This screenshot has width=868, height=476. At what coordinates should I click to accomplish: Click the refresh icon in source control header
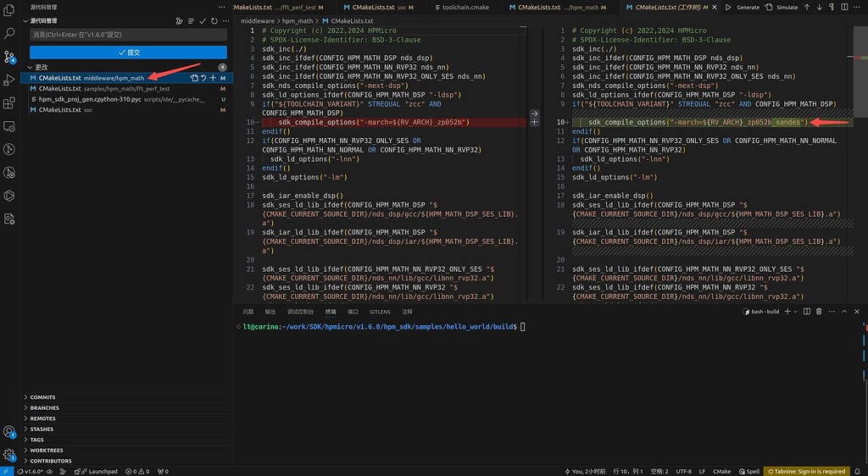pos(214,19)
